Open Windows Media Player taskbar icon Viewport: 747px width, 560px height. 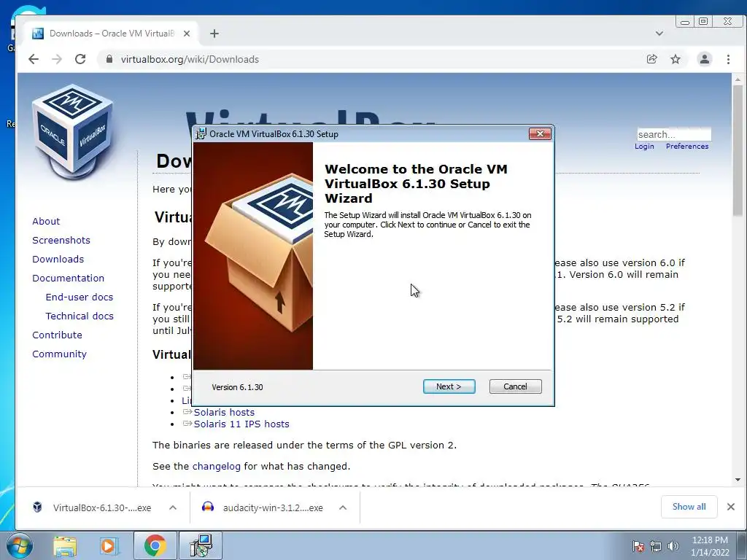click(x=109, y=546)
